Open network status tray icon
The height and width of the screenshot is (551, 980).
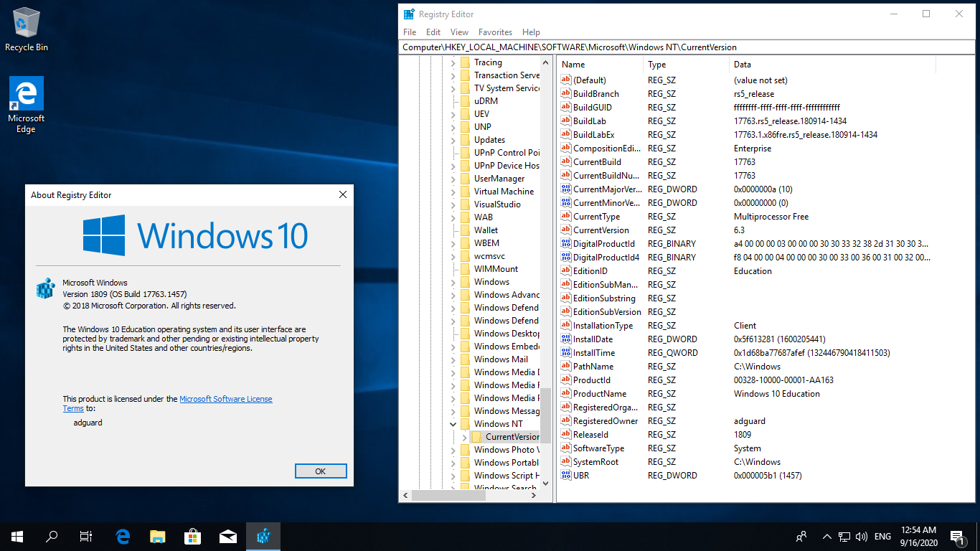point(844,536)
